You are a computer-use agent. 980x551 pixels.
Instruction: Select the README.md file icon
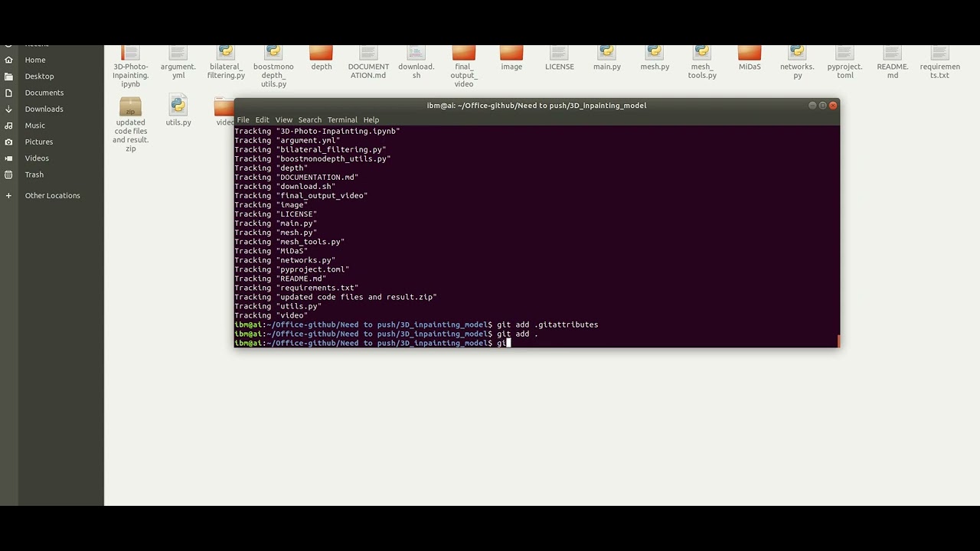pos(893,53)
